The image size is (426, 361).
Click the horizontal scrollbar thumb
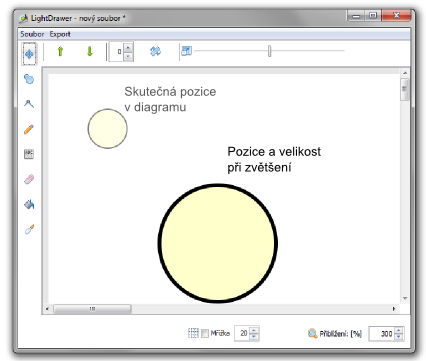pyautogui.click(x=92, y=309)
